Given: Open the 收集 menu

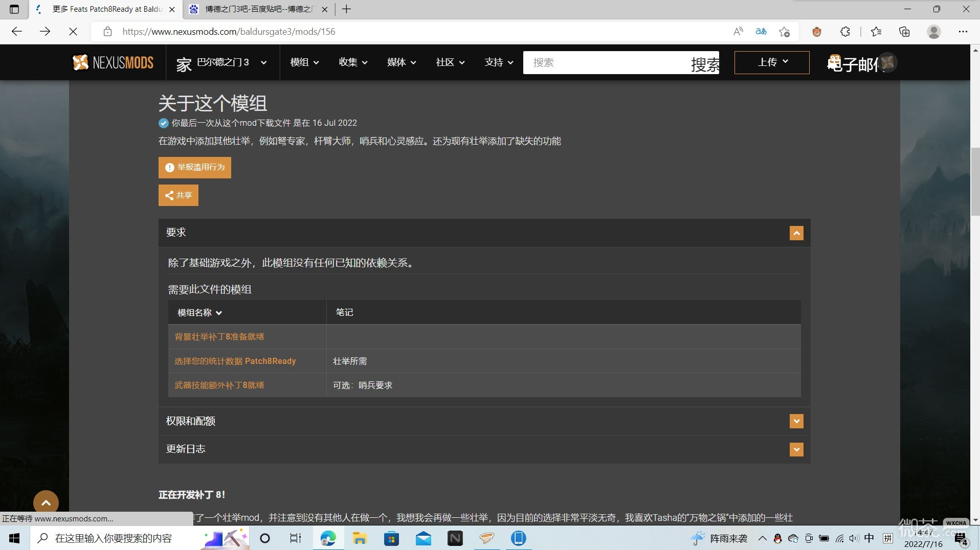Looking at the screenshot, I should point(353,62).
